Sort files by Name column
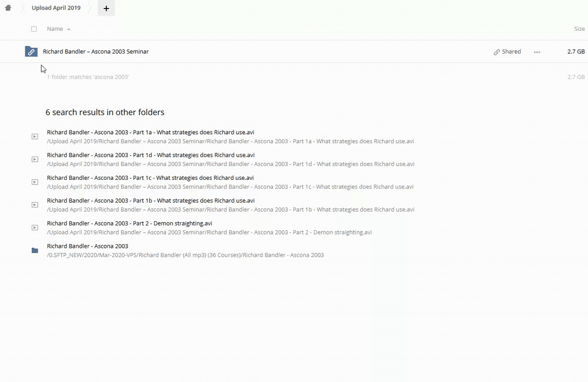Viewport: 588px width, 382px height. pyautogui.click(x=55, y=29)
